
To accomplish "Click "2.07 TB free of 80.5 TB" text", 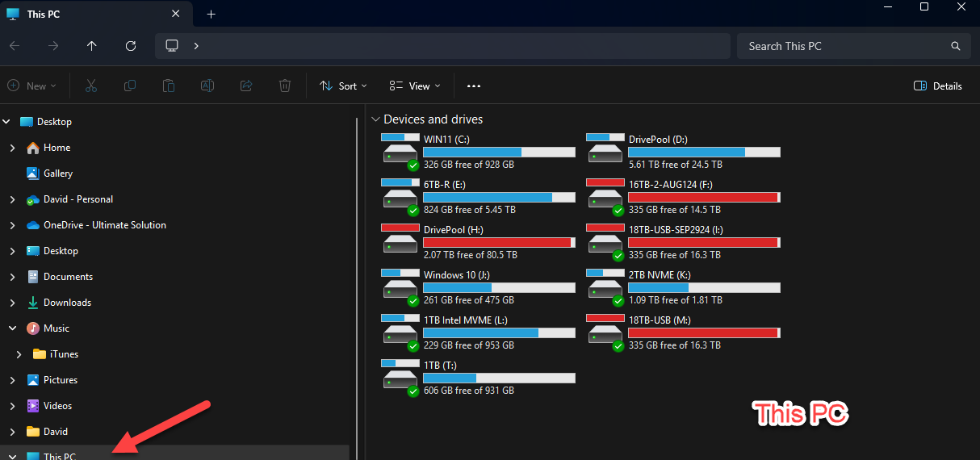I will (471, 255).
